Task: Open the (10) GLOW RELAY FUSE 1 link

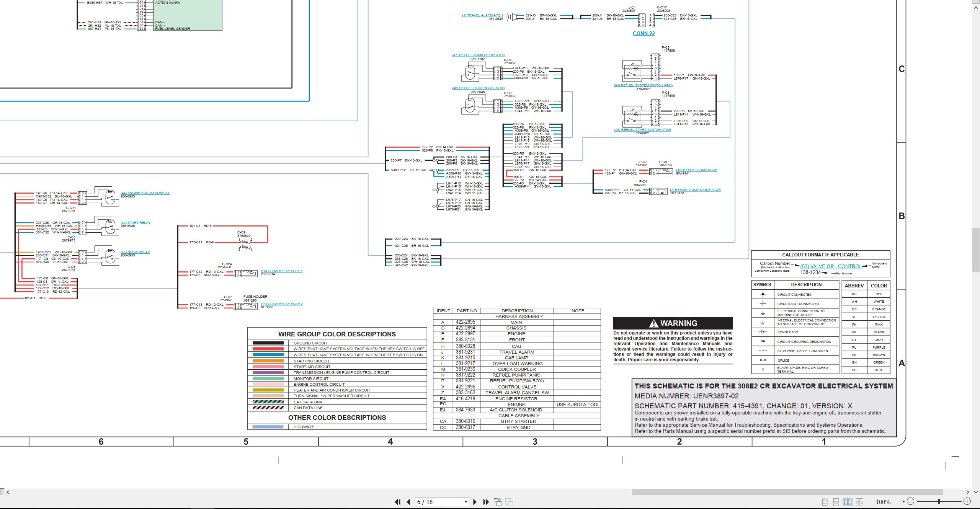Action: [282, 271]
